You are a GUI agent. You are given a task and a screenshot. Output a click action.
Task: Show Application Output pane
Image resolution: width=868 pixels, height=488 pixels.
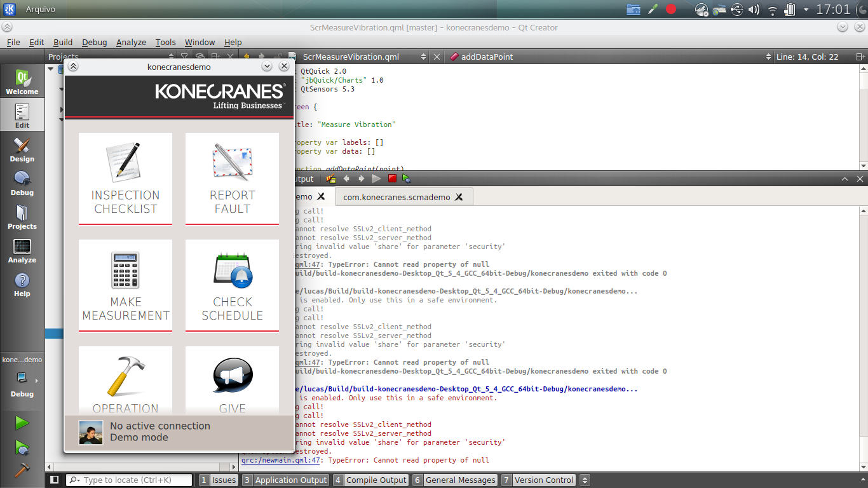coord(285,480)
